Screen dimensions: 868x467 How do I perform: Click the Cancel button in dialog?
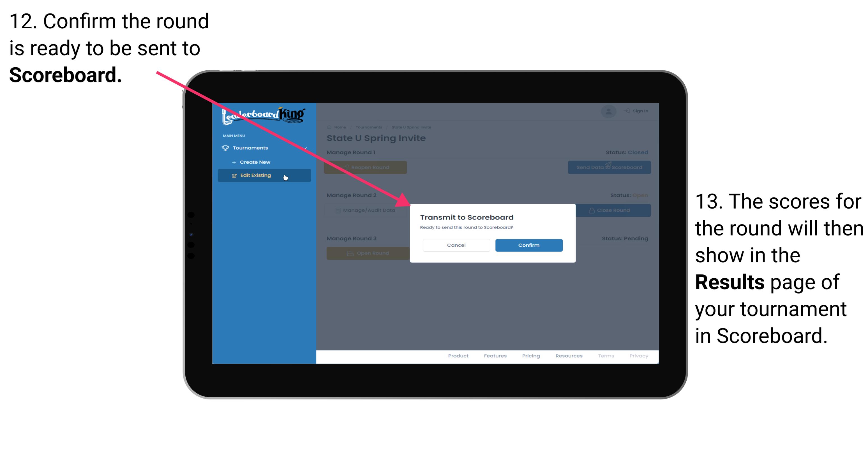(456, 245)
